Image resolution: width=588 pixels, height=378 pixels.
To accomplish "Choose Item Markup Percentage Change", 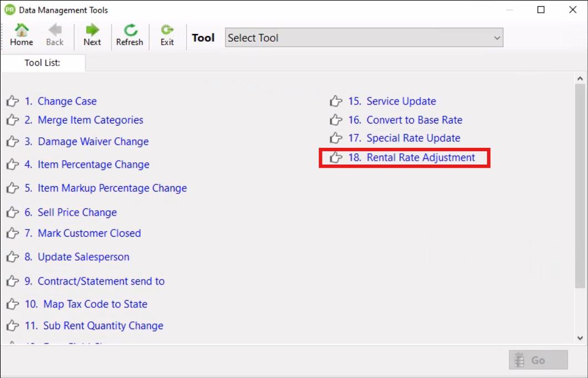I will [x=112, y=188].
